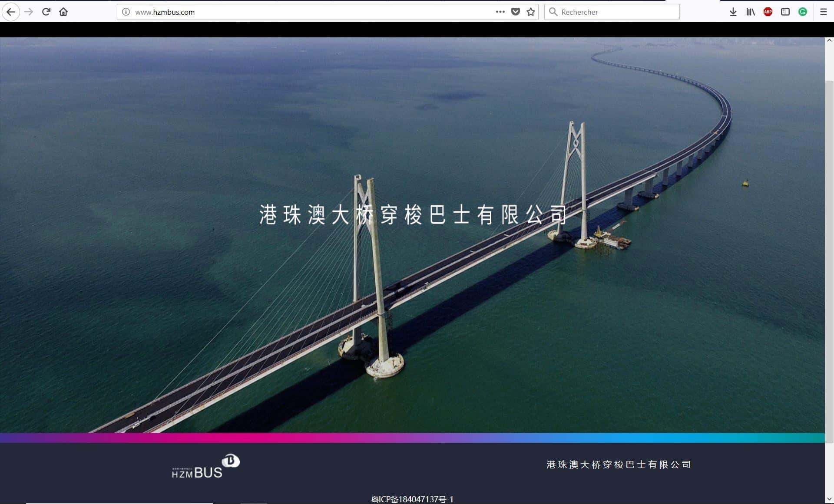Toggle the browser sidebar view
The image size is (834, 504).
tap(785, 12)
